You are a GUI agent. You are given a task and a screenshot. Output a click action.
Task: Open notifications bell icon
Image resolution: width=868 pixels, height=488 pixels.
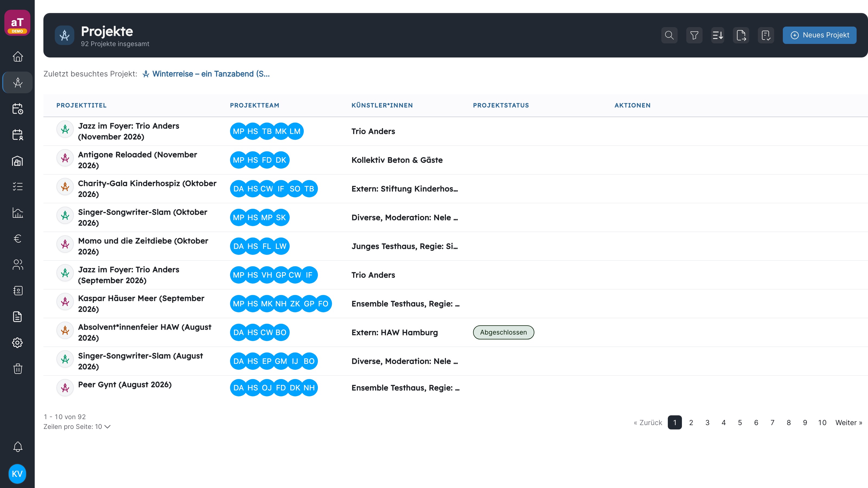click(18, 447)
